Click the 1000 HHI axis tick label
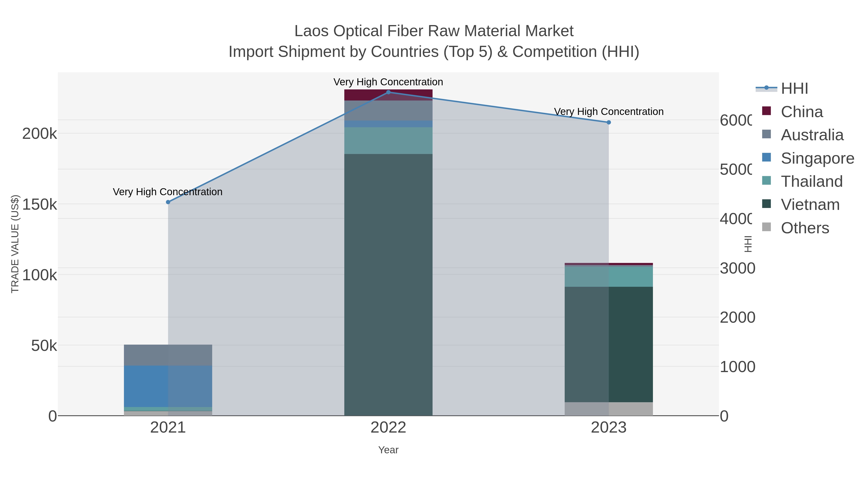Screen dimensions: 868x488 (738, 367)
